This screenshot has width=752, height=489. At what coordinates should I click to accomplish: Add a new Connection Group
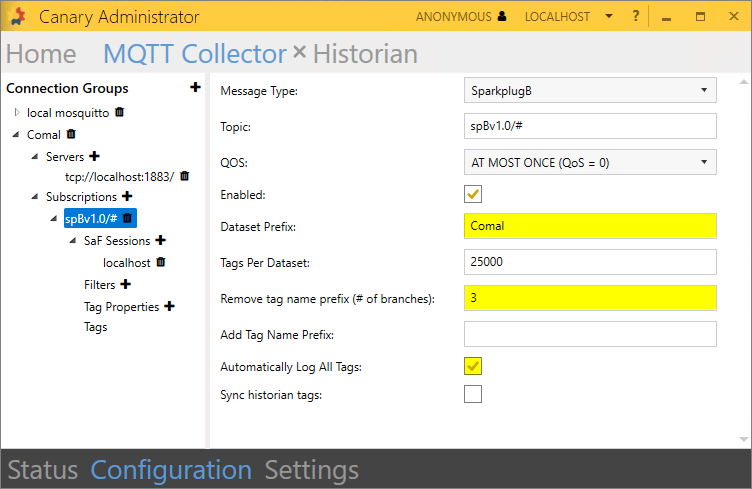[195, 88]
